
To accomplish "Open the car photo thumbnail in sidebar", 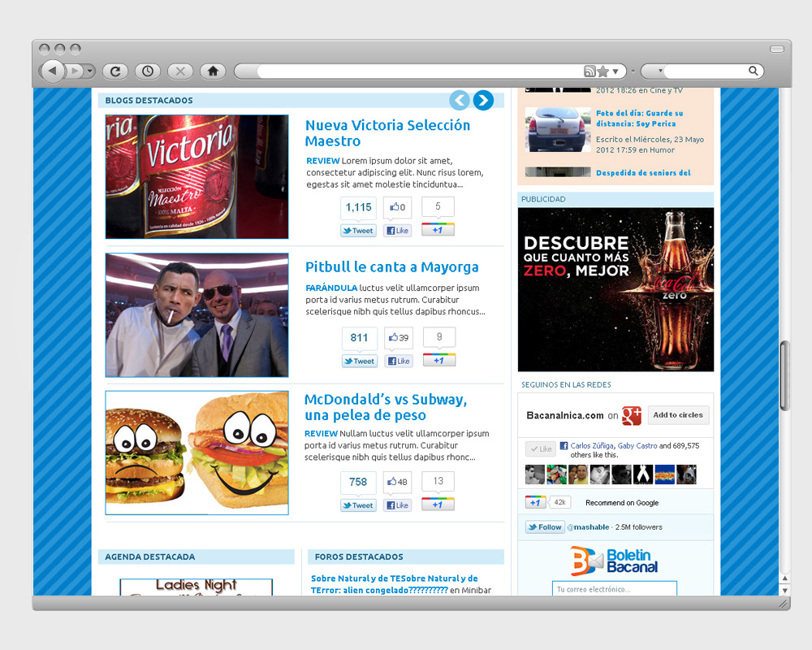I will [x=558, y=129].
